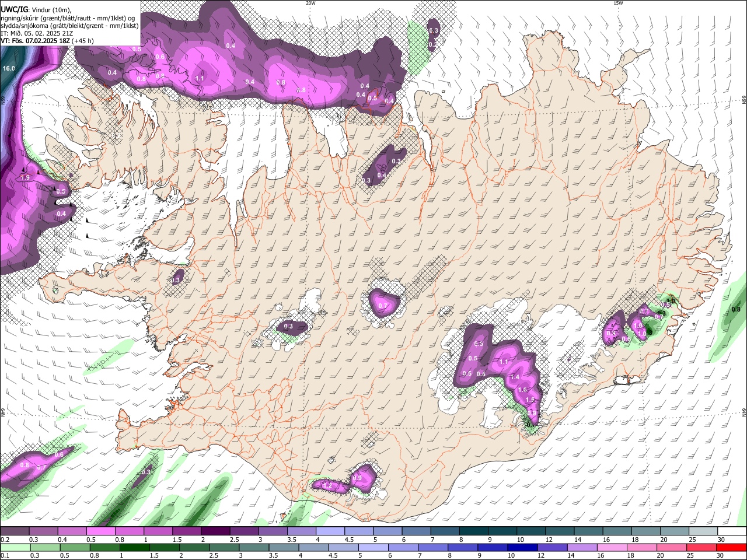This screenshot has height=560, width=747.
Task: Click the 'VT: Fös. 07.02.2025 18Z' valid time line
Action: [x=36, y=41]
